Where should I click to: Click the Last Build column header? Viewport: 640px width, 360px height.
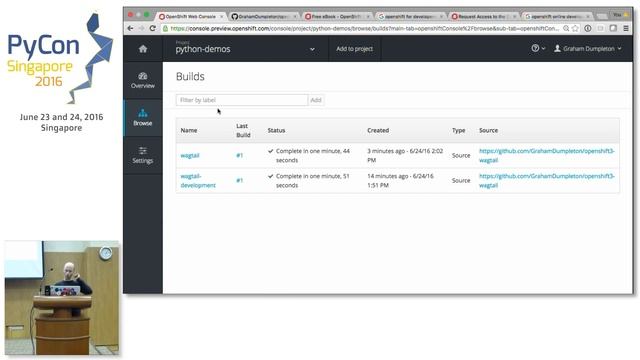coord(243,130)
